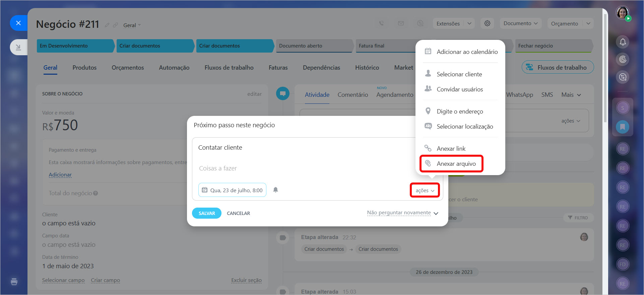Viewport: 644px width, 295px height.
Task: Open the Geral pipeline dropdown
Action: click(132, 25)
